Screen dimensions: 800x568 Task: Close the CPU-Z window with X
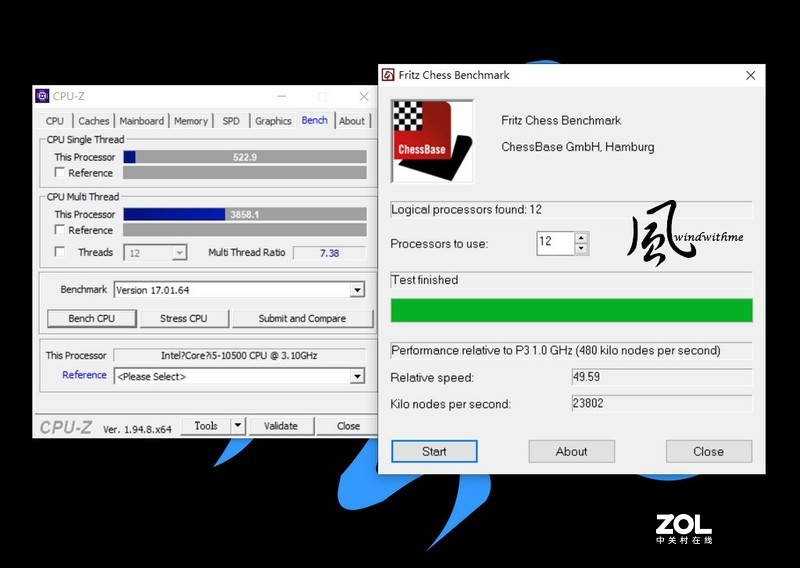click(364, 96)
